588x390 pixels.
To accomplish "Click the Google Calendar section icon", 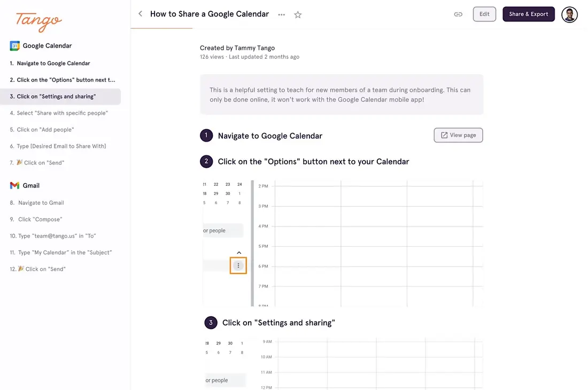I will pyautogui.click(x=14, y=46).
